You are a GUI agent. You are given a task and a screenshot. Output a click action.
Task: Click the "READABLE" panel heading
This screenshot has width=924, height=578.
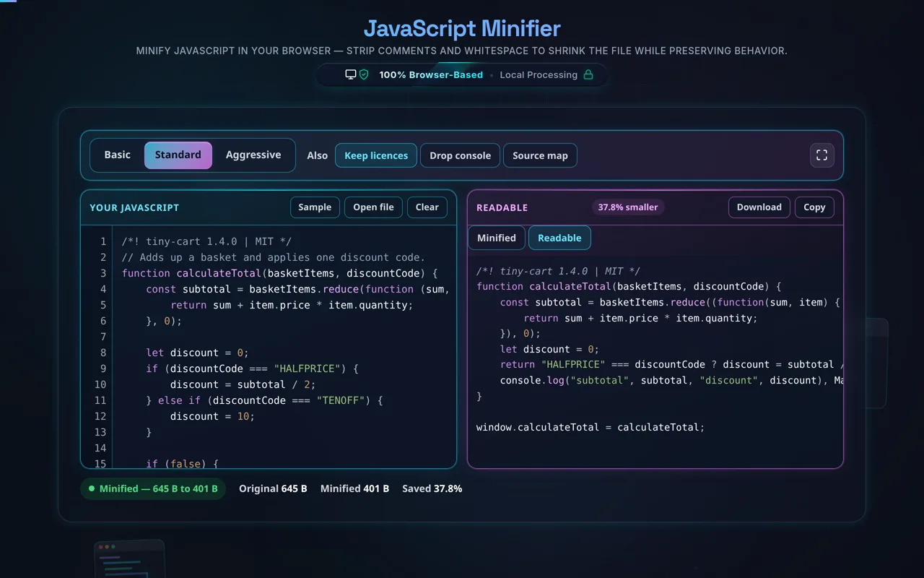502,207
